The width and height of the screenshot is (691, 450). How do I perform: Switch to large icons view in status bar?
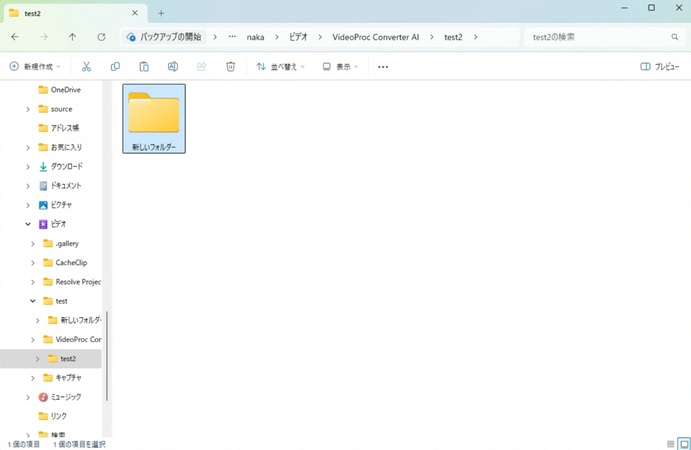(683, 444)
